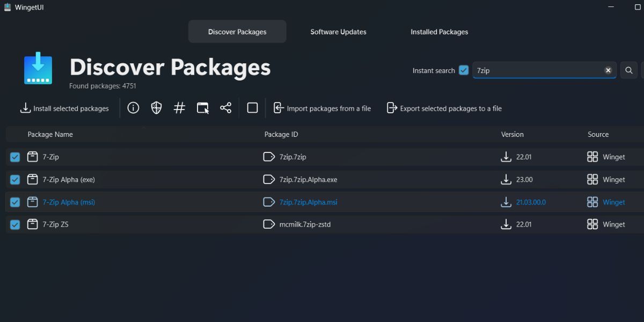Click the package box icon beside 7-Zip
This screenshot has height=322, width=644.
pos(33,157)
